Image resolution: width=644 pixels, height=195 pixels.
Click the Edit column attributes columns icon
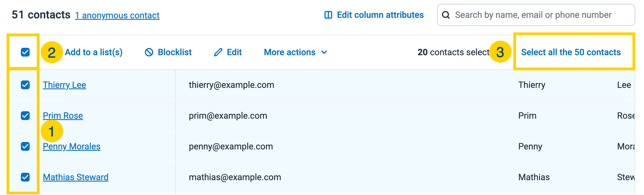328,15
